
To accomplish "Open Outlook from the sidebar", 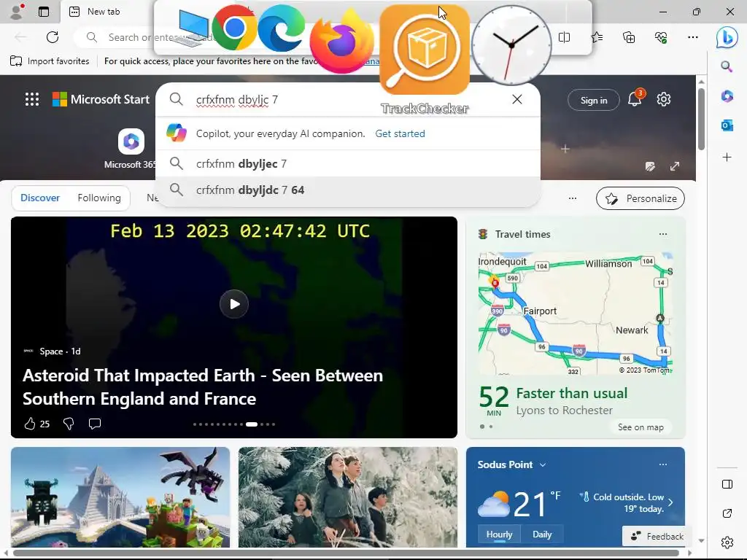I will pos(727,125).
